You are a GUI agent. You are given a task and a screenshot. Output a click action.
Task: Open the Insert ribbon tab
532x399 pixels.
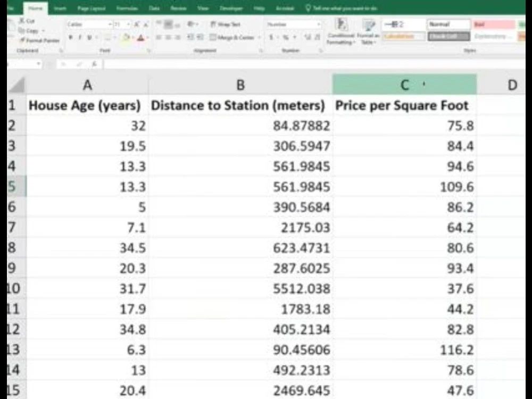60,8
